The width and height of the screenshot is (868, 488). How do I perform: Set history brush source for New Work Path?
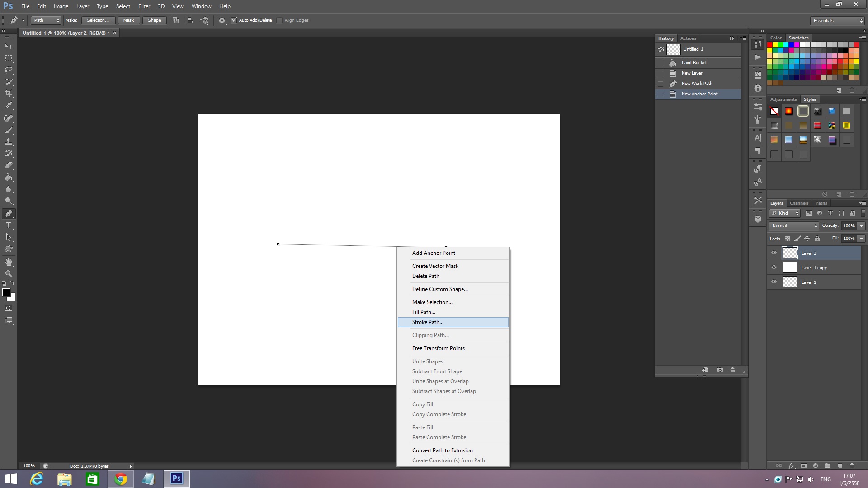point(660,84)
